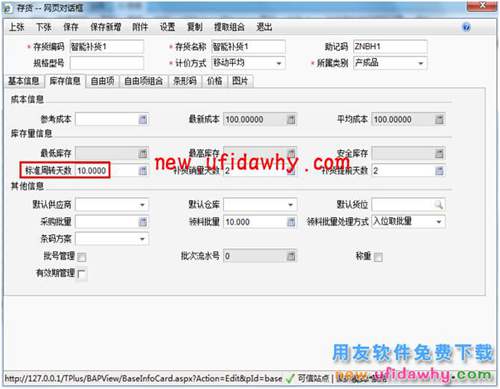Open 自由项组合 tab

pos(143,81)
